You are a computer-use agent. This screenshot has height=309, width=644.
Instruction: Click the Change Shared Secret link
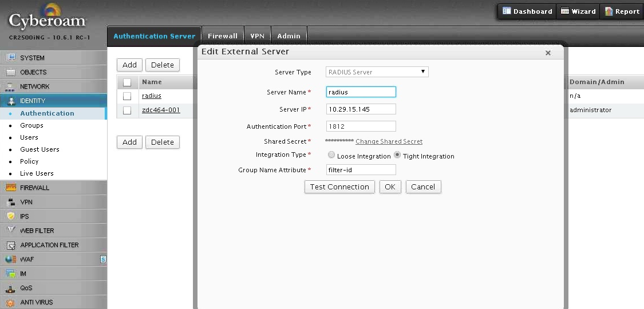pyautogui.click(x=389, y=141)
